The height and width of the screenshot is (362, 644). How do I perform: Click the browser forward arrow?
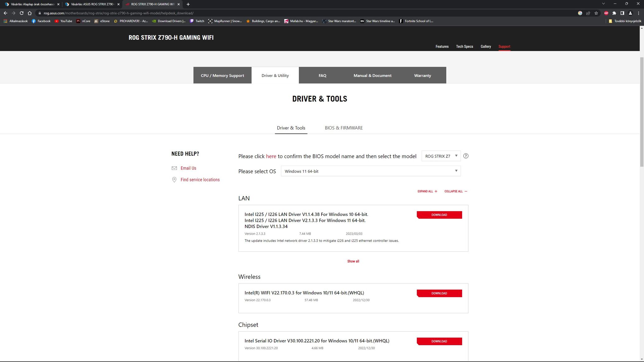point(13,13)
